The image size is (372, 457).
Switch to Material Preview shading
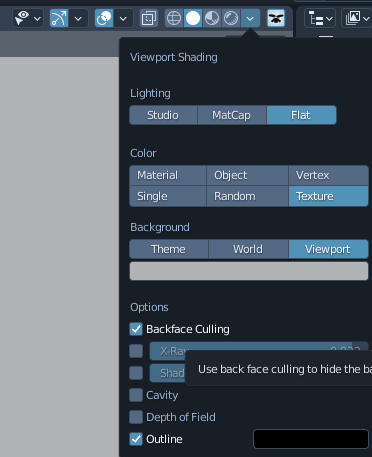pos(212,18)
